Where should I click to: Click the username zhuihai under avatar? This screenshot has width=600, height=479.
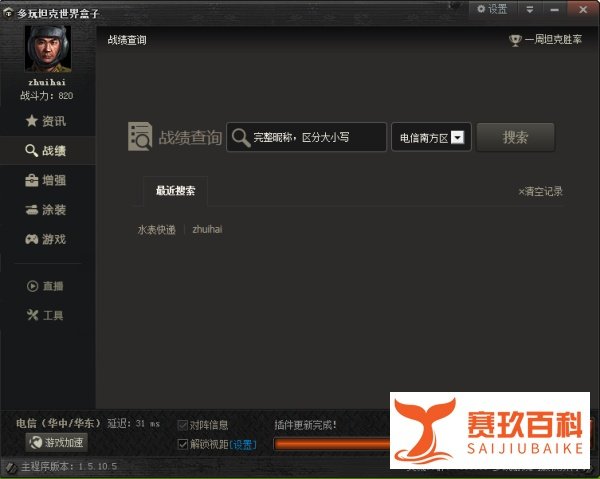pyautogui.click(x=47, y=82)
